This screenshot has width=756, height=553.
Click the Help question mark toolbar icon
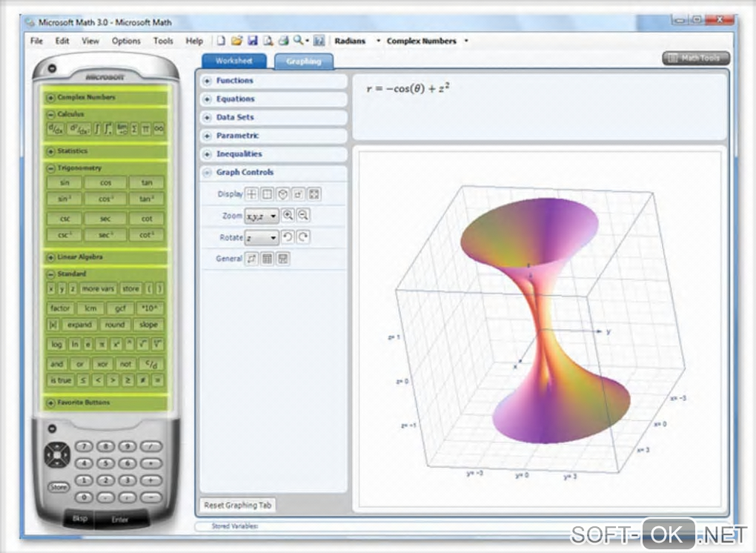[x=319, y=41]
